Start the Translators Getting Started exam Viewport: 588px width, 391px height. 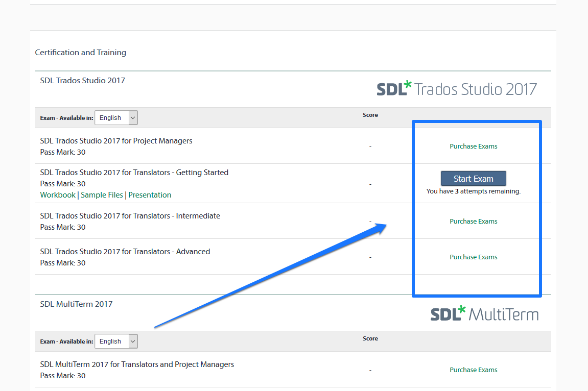[x=473, y=179]
